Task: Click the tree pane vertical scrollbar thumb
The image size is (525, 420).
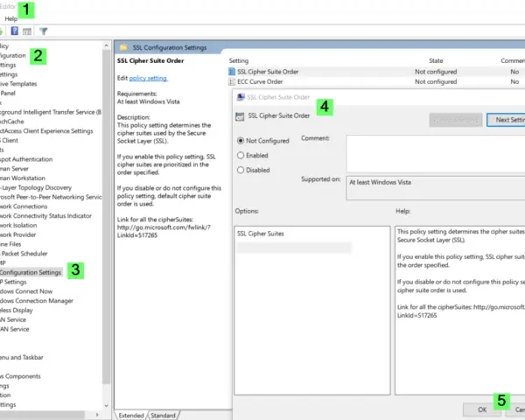Action: [107, 218]
